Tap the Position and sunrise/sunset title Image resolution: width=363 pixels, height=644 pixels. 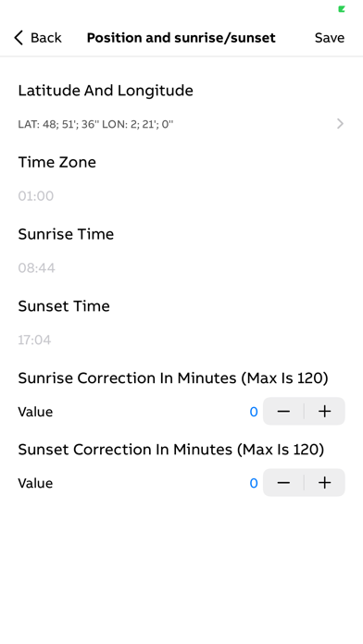tap(181, 38)
